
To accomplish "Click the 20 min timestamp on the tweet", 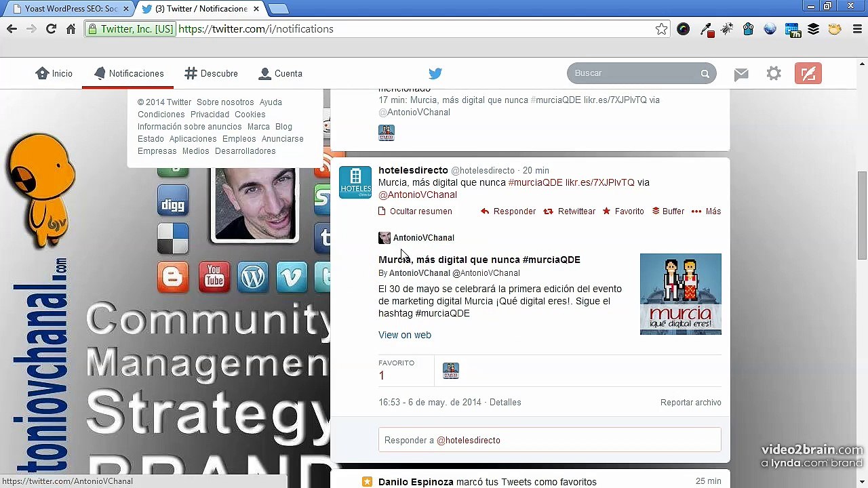I will point(536,170).
